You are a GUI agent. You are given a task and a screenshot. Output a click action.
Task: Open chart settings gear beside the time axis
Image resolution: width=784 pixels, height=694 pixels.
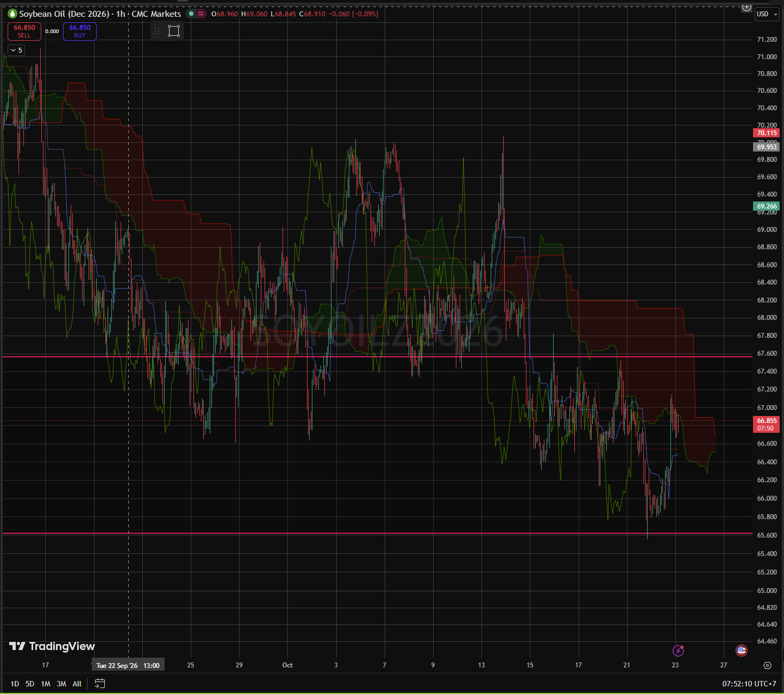tap(767, 665)
